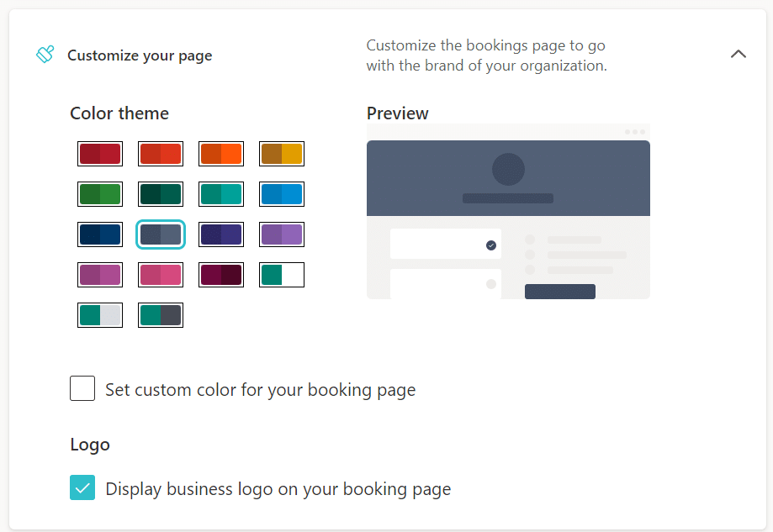Viewport: 773px width, 532px height.
Task: Choose the teal and light gray theme
Action: point(100,315)
